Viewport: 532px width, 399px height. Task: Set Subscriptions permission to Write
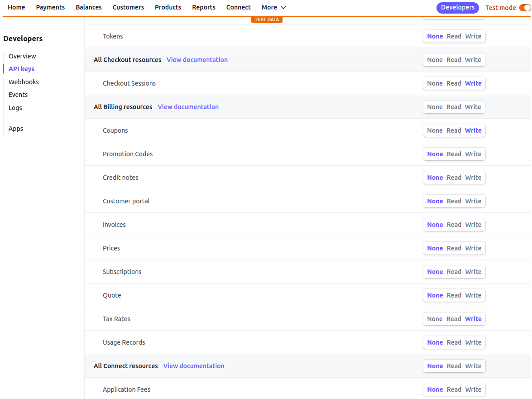(x=473, y=272)
